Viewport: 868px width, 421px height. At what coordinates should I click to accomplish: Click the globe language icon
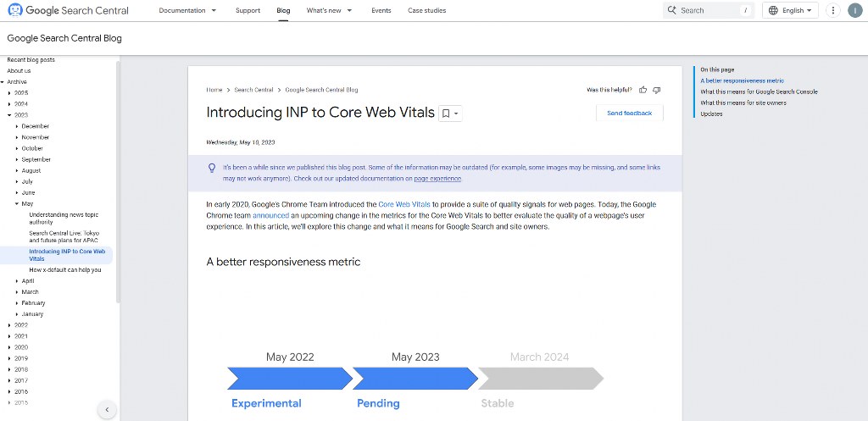773,10
